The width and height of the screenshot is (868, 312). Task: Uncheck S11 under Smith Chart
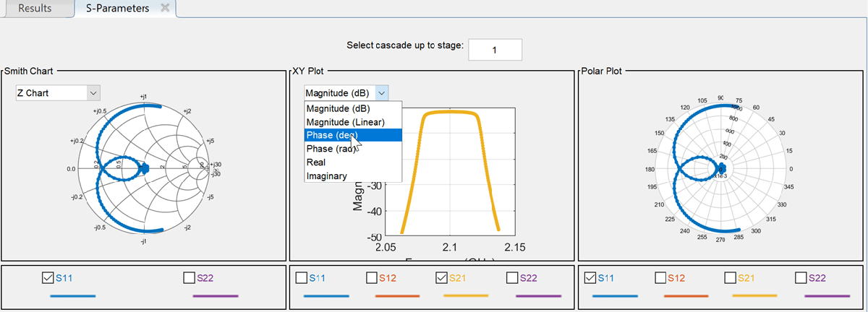pos(48,277)
